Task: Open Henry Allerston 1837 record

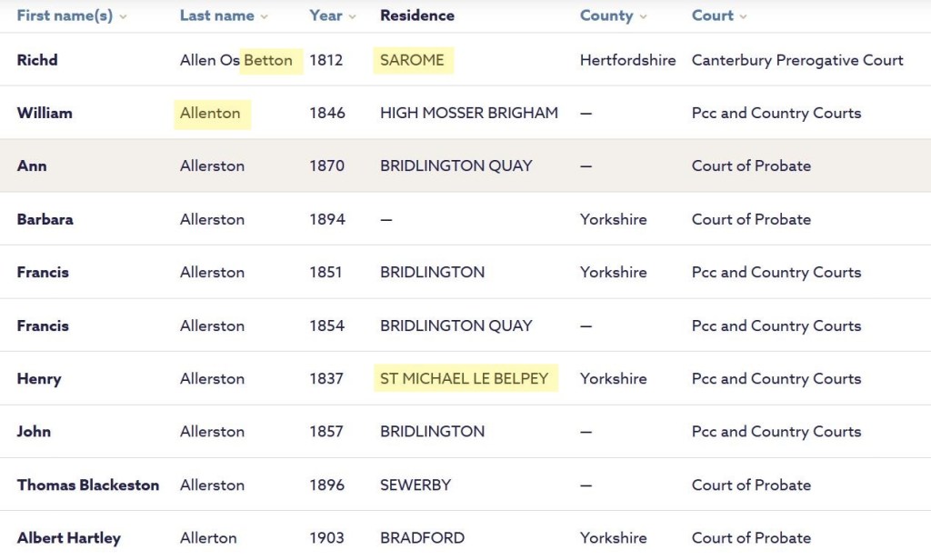Action: tap(39, 378)
